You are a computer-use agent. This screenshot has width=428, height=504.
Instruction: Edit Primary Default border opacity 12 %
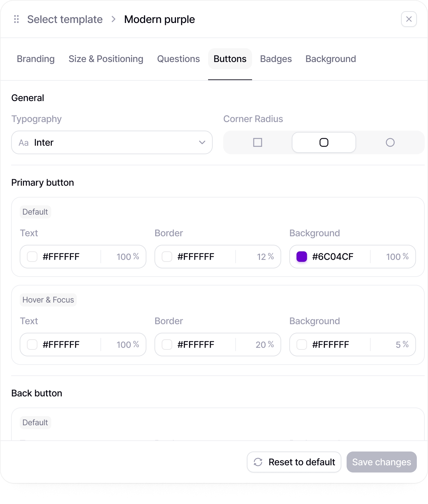coord(265,257)
